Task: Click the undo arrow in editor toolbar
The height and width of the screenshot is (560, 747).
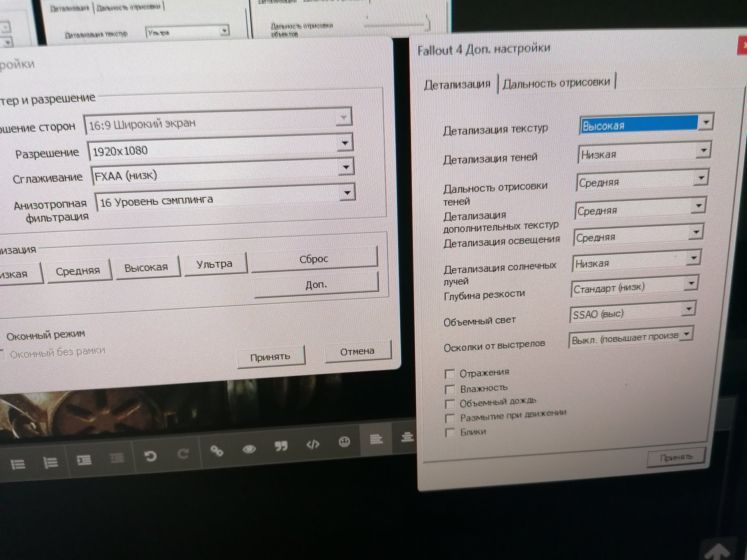Action: coord(150,456)
